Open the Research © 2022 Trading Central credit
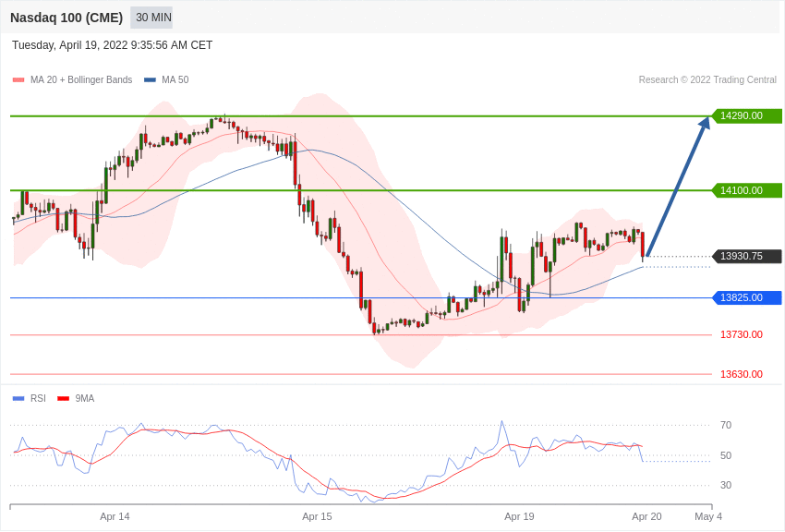This screenshot has width=785, height=532. (707, 80)
